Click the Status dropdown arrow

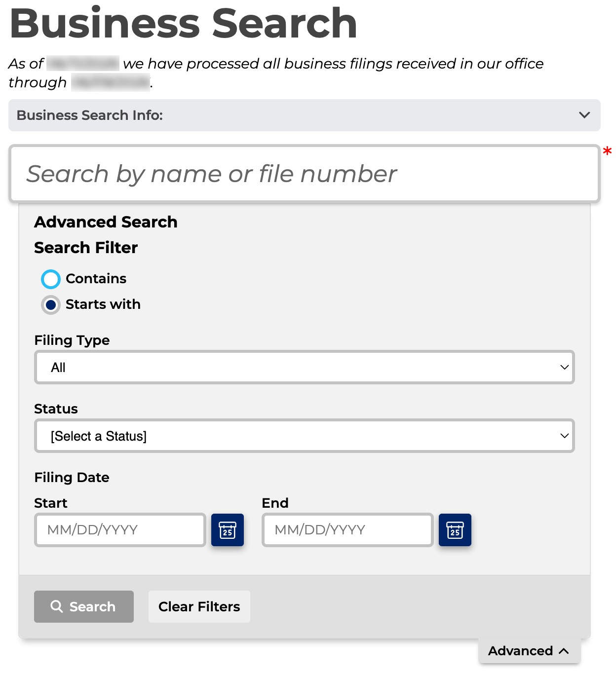(565, 436)
